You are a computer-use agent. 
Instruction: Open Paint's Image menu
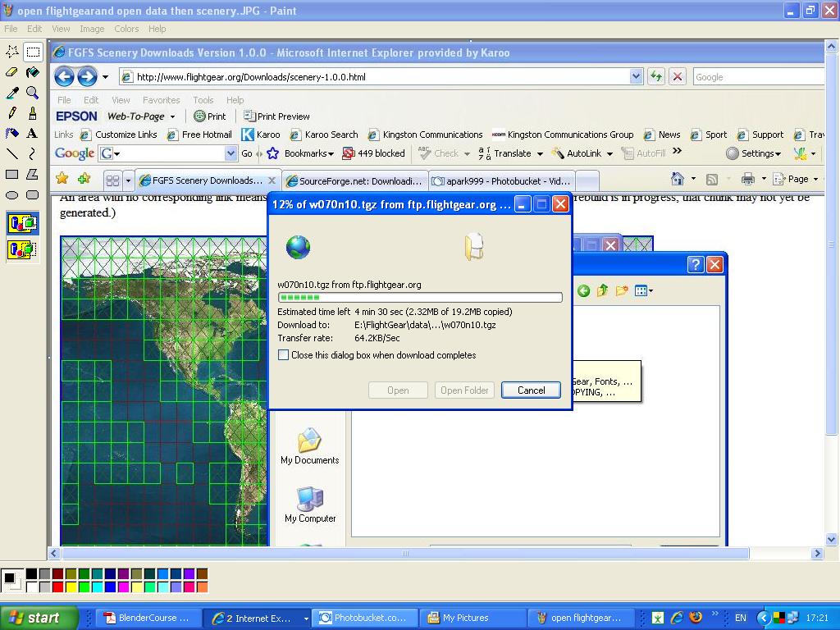coord(92,29)
